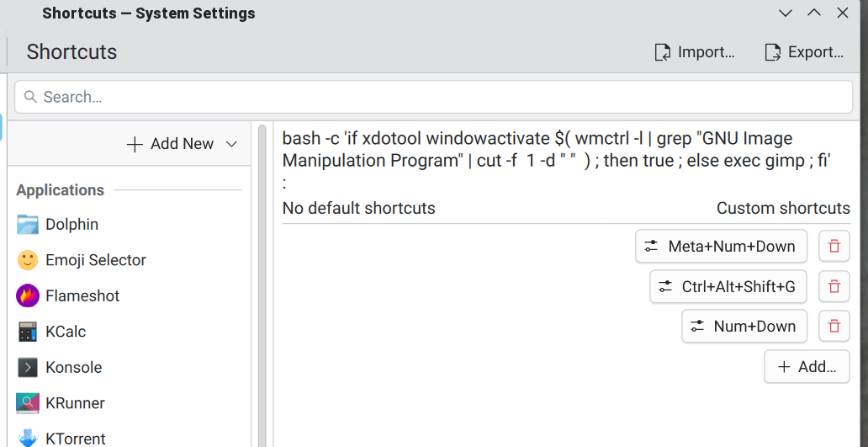Select the Emoji Selector smiley icon
The image size is (868, 447).
(x=28, y=260)
